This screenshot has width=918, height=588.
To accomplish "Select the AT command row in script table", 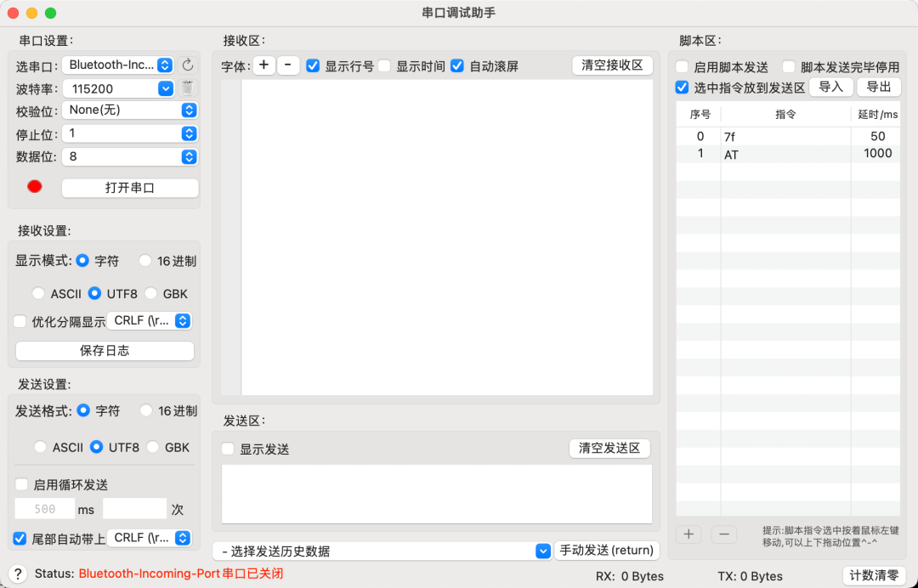I will 785,154.
